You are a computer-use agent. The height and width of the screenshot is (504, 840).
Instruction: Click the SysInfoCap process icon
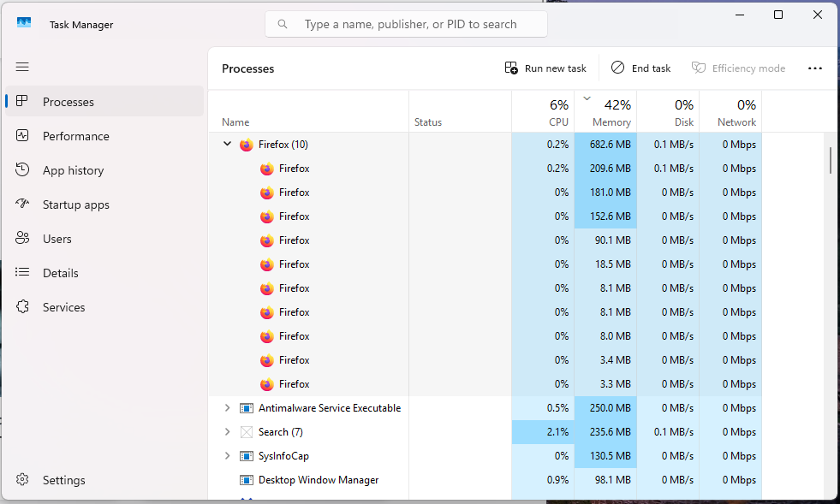point(247,456)
